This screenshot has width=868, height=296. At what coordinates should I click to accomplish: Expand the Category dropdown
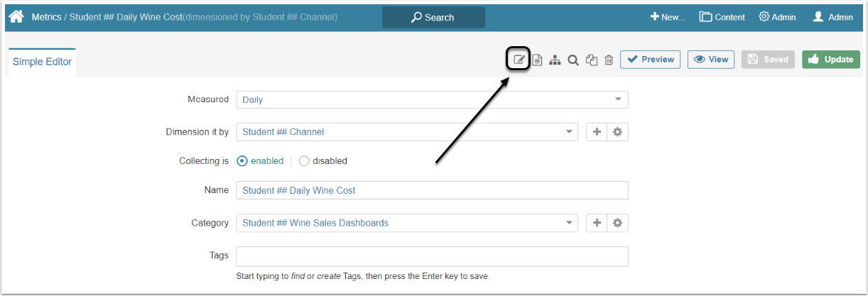pyautogui.click(x=407, y=223)
